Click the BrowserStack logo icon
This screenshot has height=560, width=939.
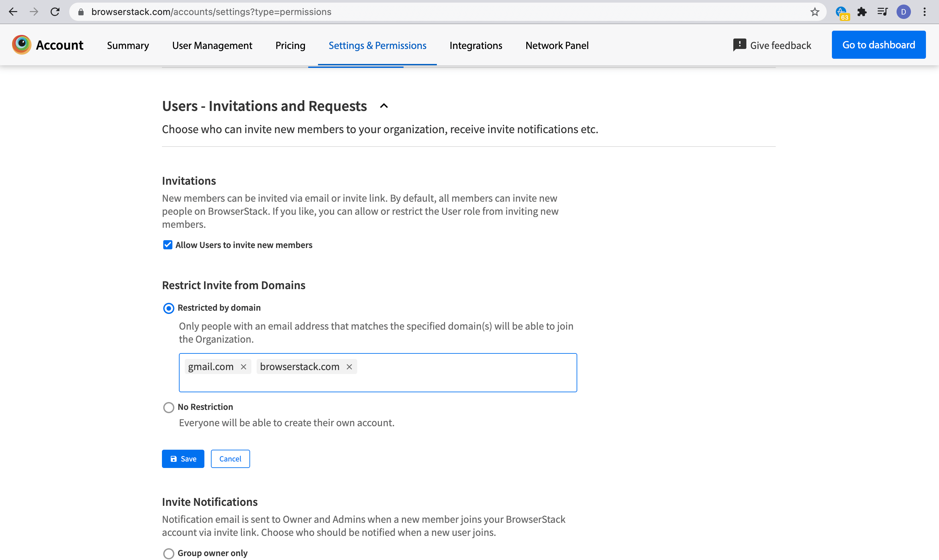(x=22, y=45)
